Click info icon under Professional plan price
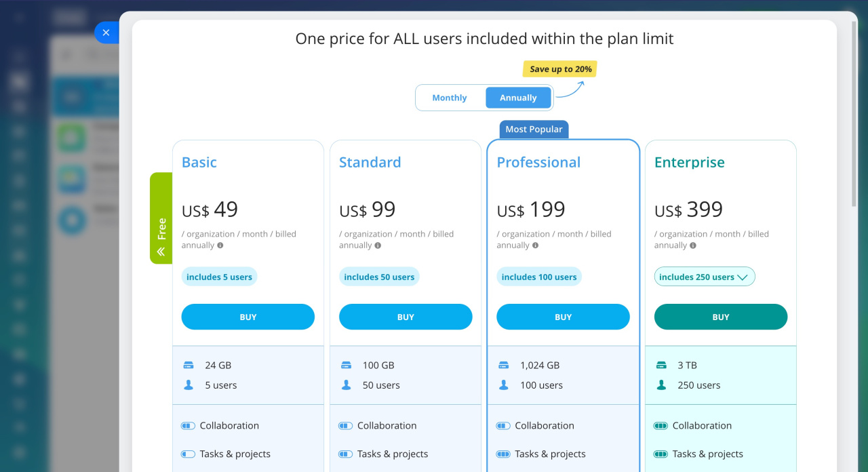The image size is (868, 472). [x=536, y=245]
